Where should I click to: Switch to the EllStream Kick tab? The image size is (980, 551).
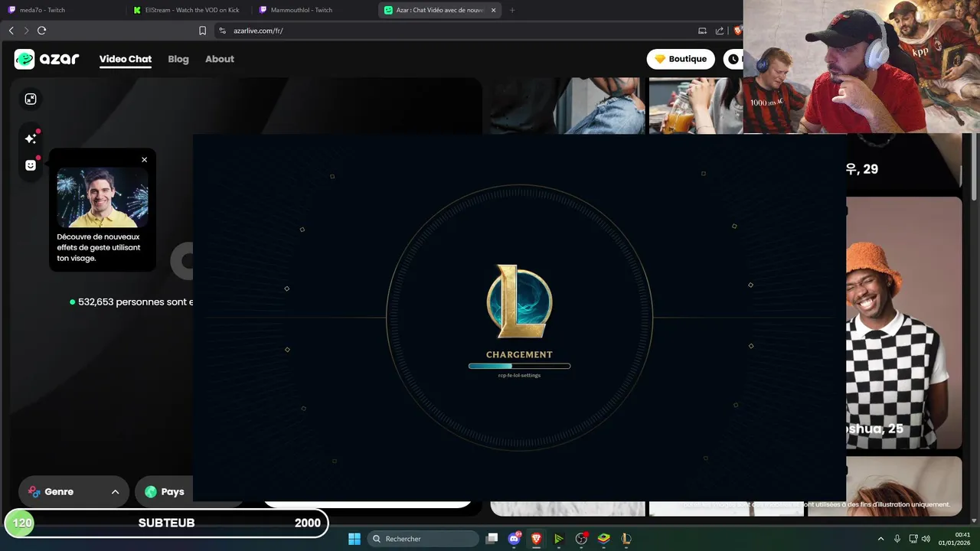coord(188,10)
